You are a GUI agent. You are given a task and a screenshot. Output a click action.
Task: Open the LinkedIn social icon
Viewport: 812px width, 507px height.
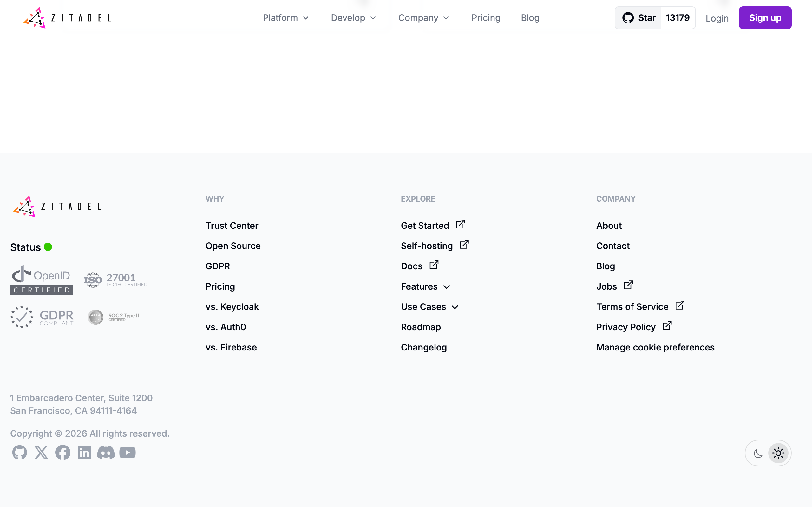pos(84,453)
